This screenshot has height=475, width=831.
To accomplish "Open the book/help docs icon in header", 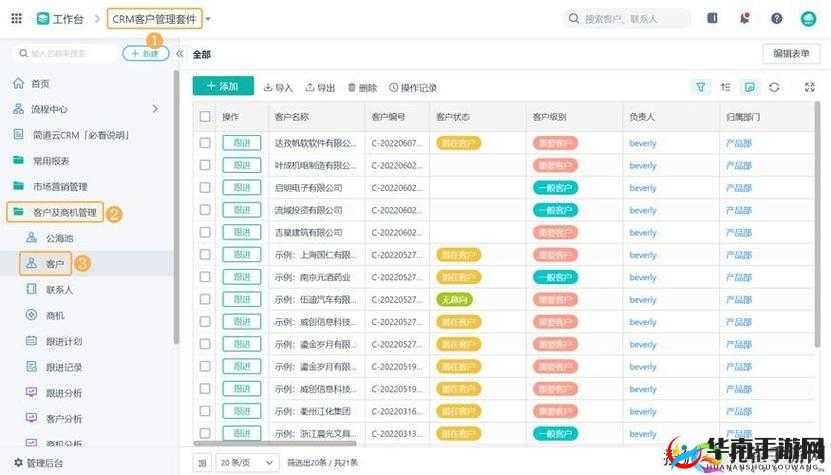I will [x=712, y=18].
